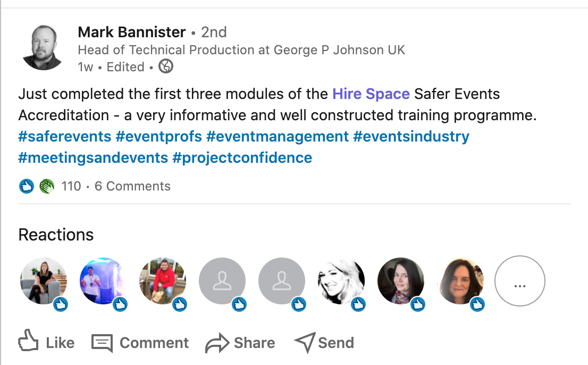Show the 110 reactions count list

[71, 186]
